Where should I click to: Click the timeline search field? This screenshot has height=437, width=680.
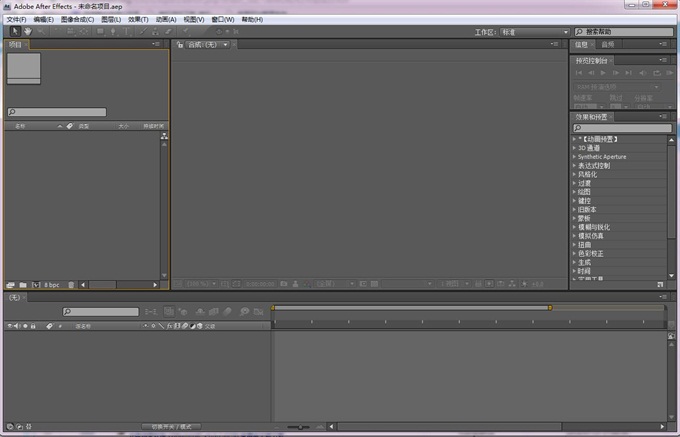click(x=101, y=311)
